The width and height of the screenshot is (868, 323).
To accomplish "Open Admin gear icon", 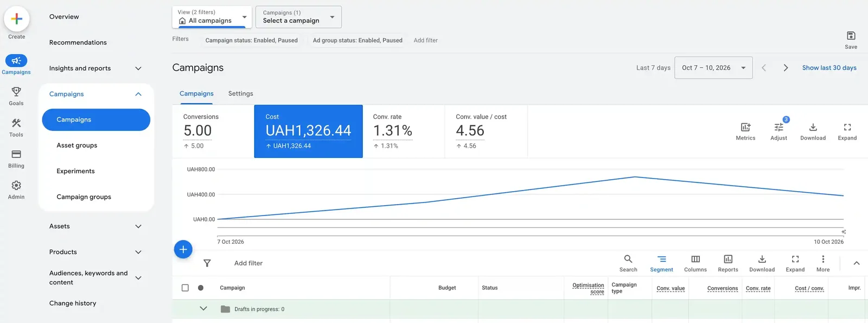I will tap(16, 186).
